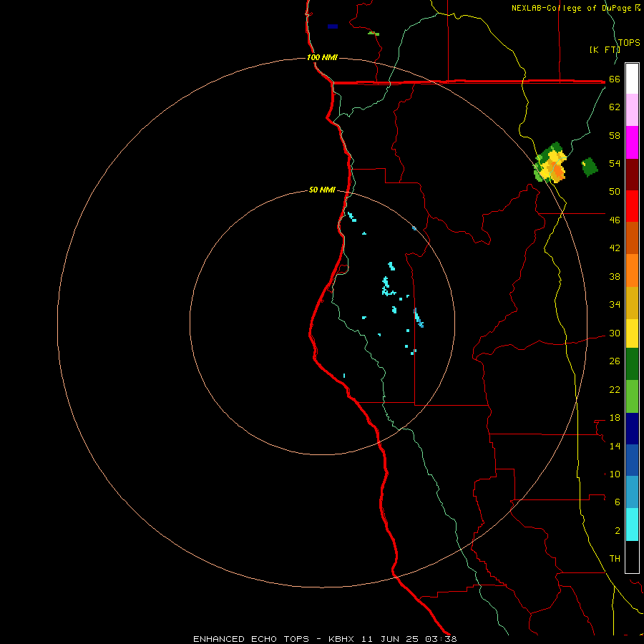This screenshot has width=644, height=644.
Task: Click the 54 legend value
Action: pyautogui.click(x=615, y=163)
